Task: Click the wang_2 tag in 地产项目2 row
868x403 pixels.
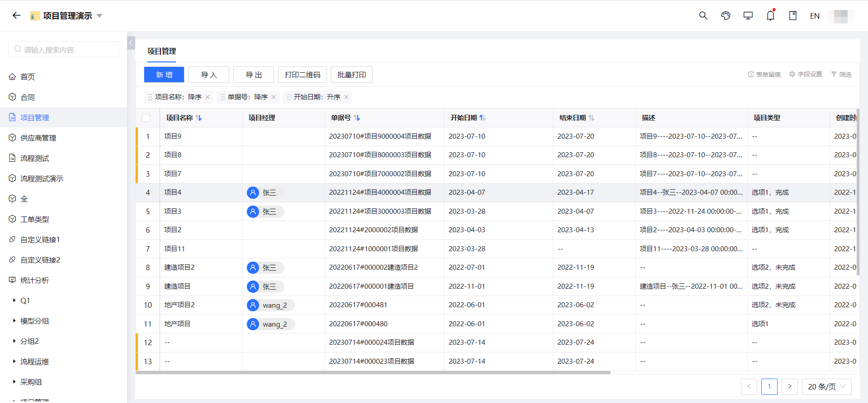Action: tap(271, 305)
